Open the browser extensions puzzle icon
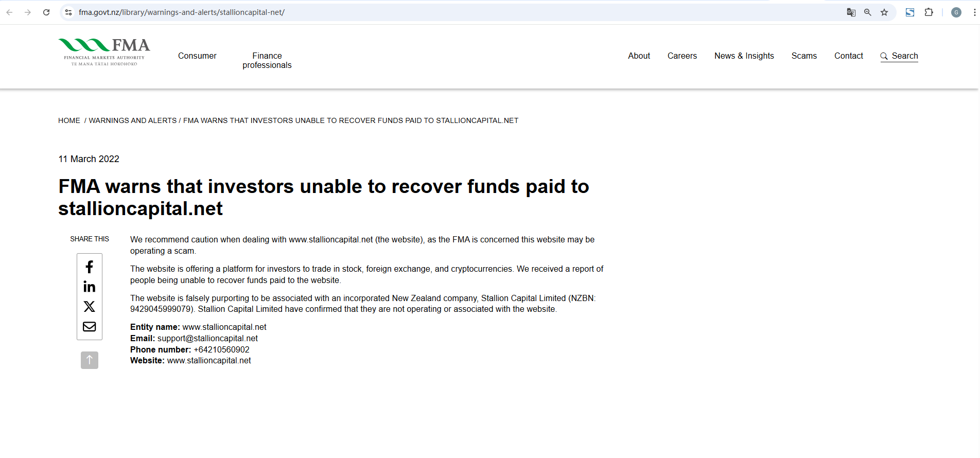Viewport: 980px width, 458px height. click(929, 12)
